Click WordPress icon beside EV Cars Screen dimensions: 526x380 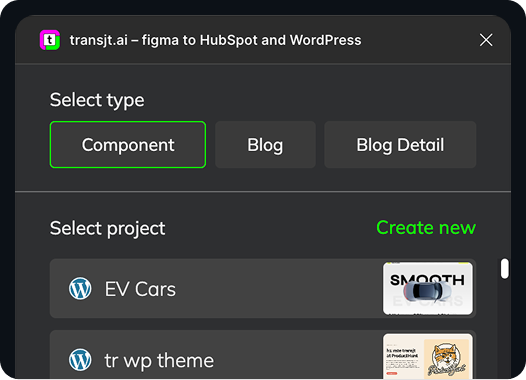[80, 289]
